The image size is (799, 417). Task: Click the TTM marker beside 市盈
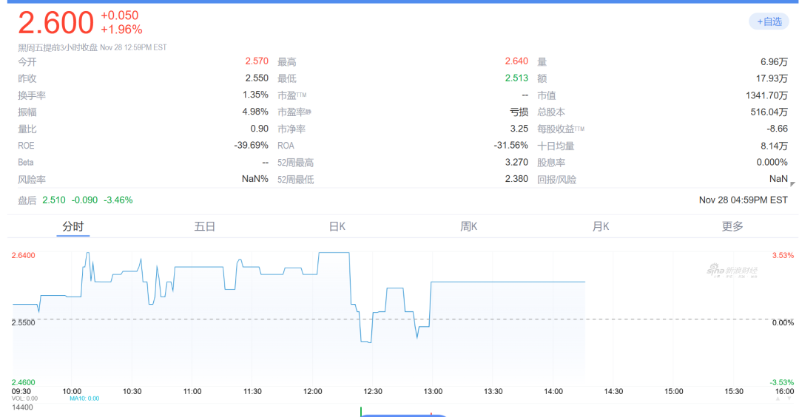300,96
